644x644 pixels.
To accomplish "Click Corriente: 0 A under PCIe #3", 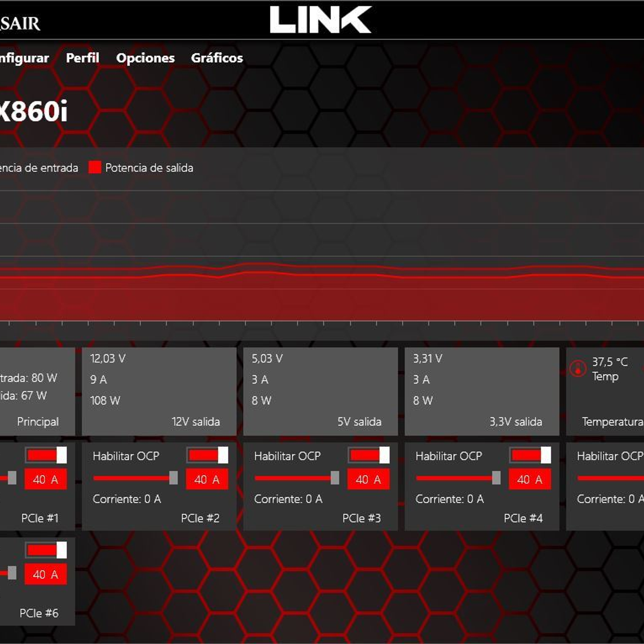I will pos(288,499).
